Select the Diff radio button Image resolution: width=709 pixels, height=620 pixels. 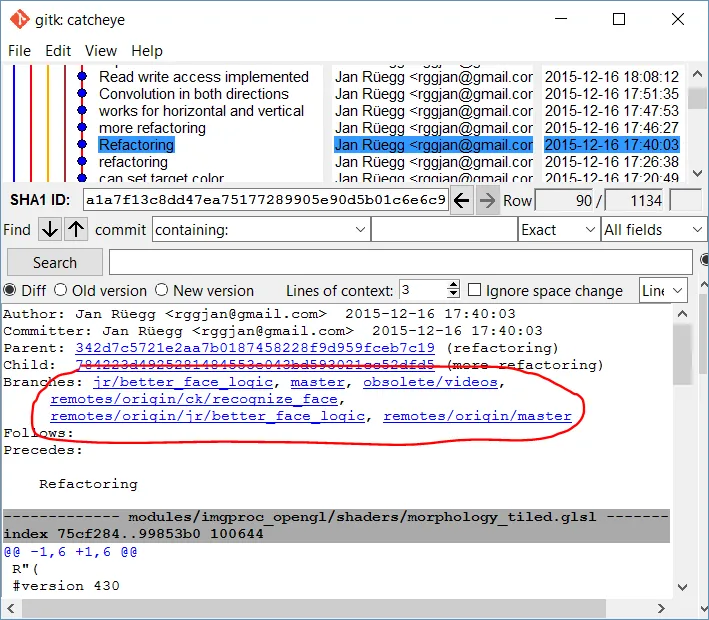(9, 290)
